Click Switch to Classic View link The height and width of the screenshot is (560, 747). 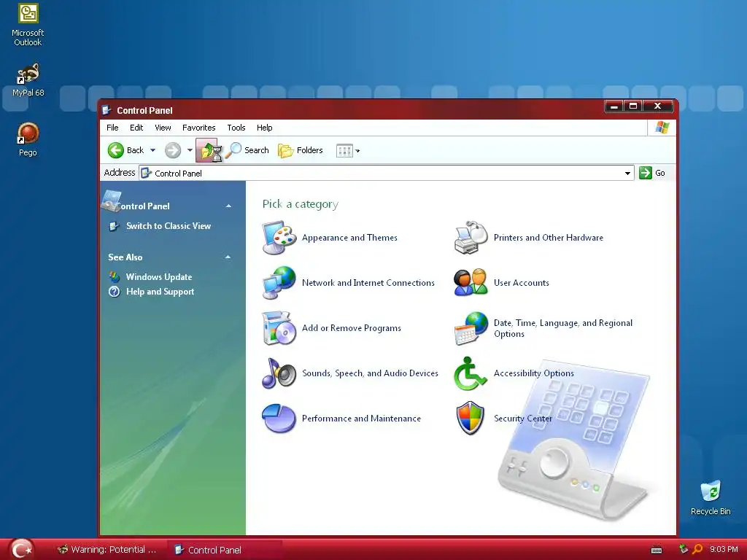tap(169, 226)
